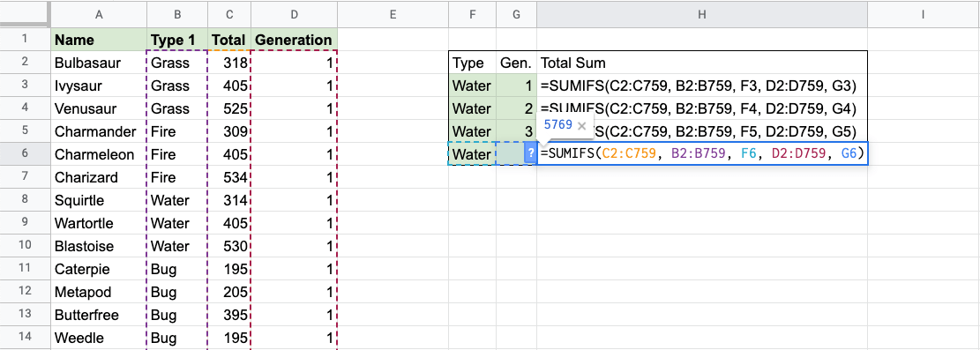
Task: Select the Generation header cell
Action: (x=294, y=40)
